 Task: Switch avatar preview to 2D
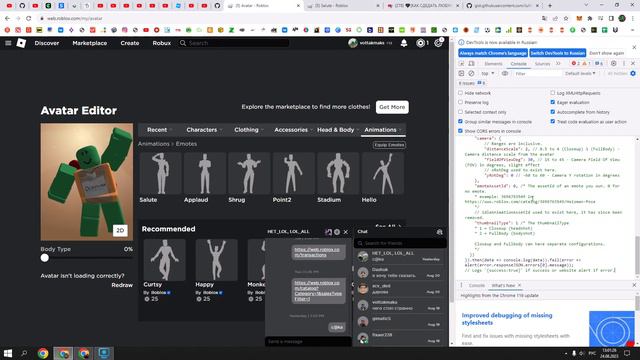click(120, 230)
